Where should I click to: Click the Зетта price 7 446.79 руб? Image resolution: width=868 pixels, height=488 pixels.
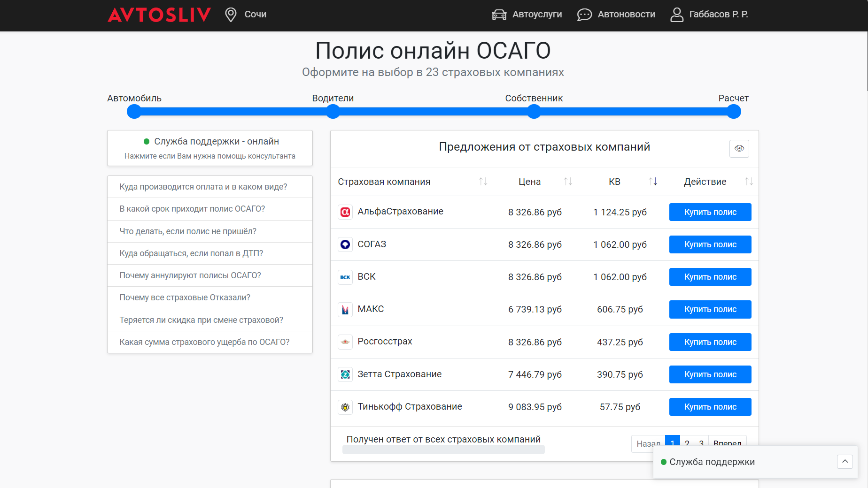tap(535, 374)
